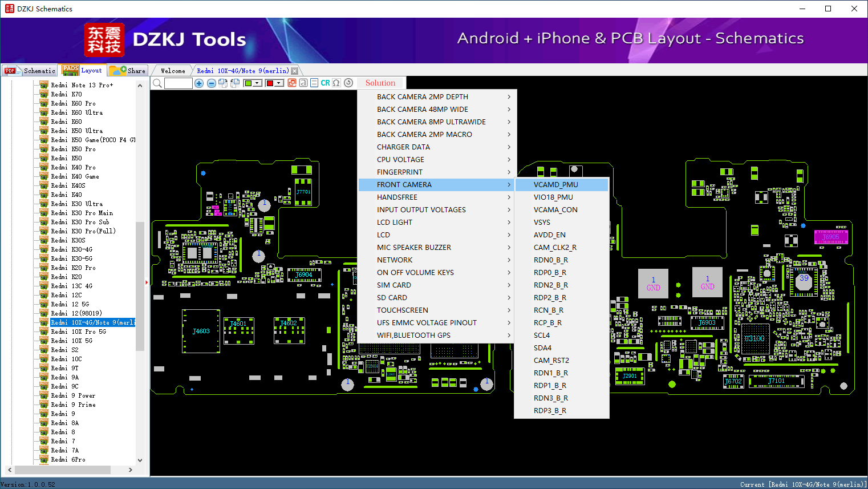
Task: Click the toolbar search input field
Action: [x=179, y=83]
